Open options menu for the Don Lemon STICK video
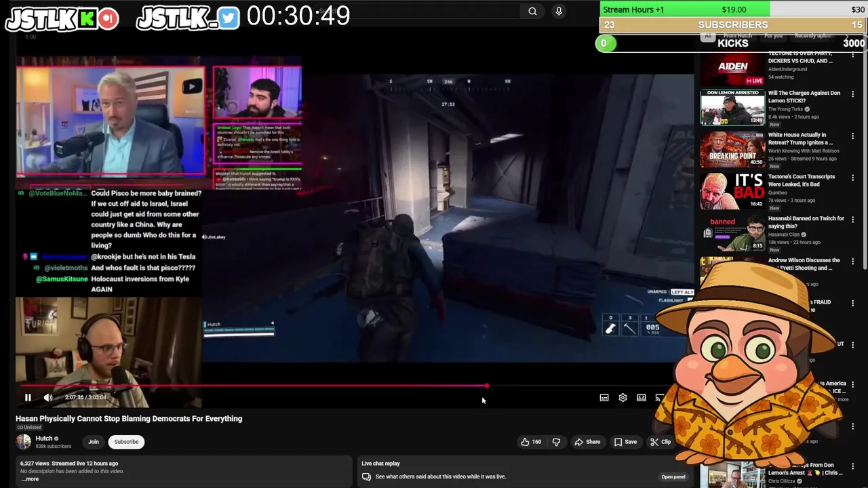This screenshot has height=488, width=868. click(x=852, y=94)
